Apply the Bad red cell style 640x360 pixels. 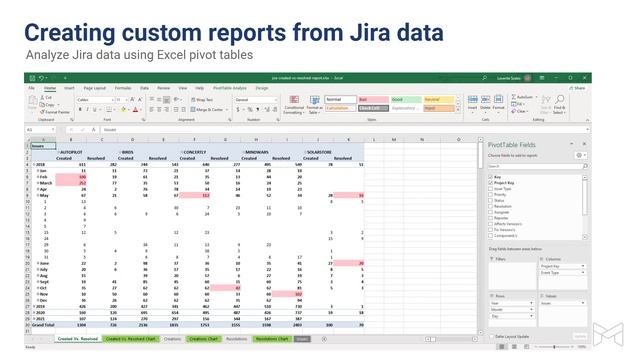point(373,100)
